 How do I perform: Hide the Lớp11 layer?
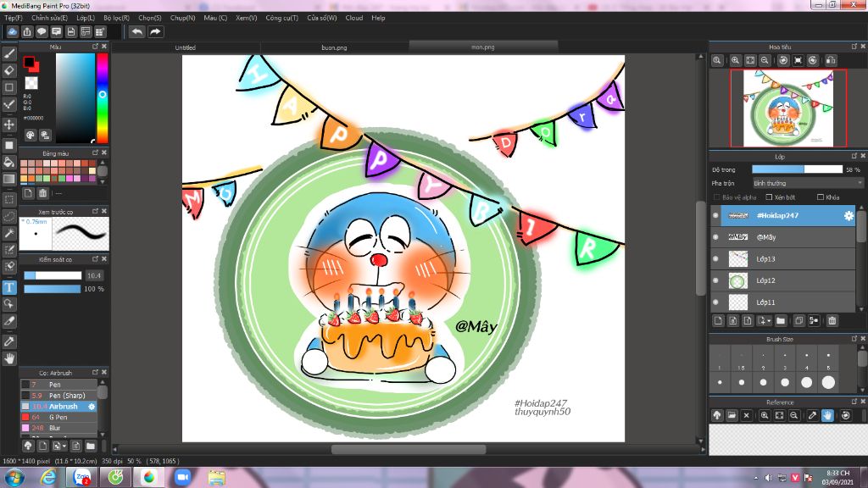715,302
